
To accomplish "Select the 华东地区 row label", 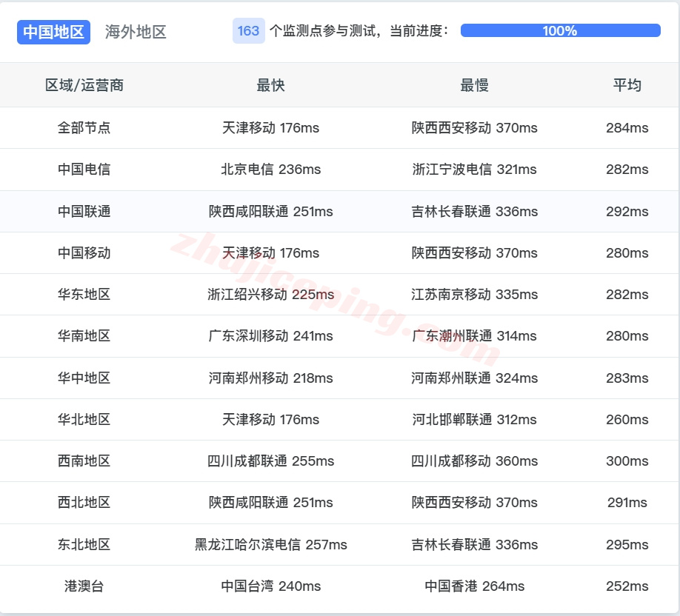I will point(84,295).
